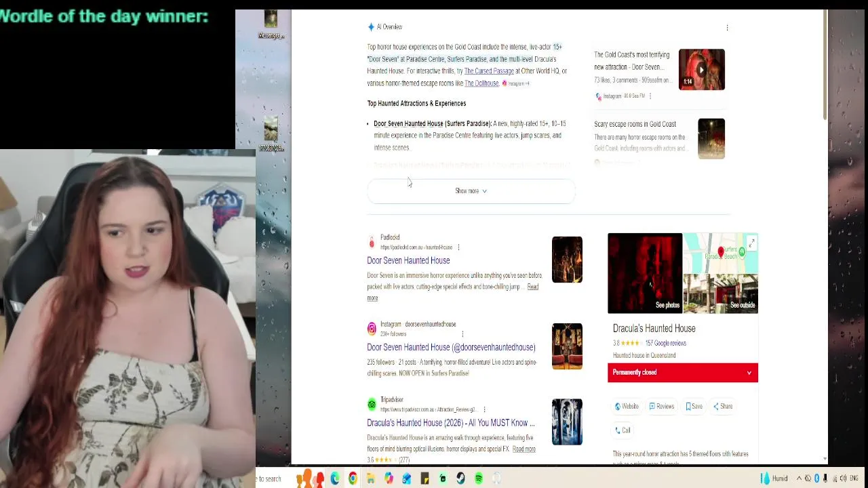Open the Copilot taskbar icon
This screenshot has width=868, height=488.
click(389, 479)
